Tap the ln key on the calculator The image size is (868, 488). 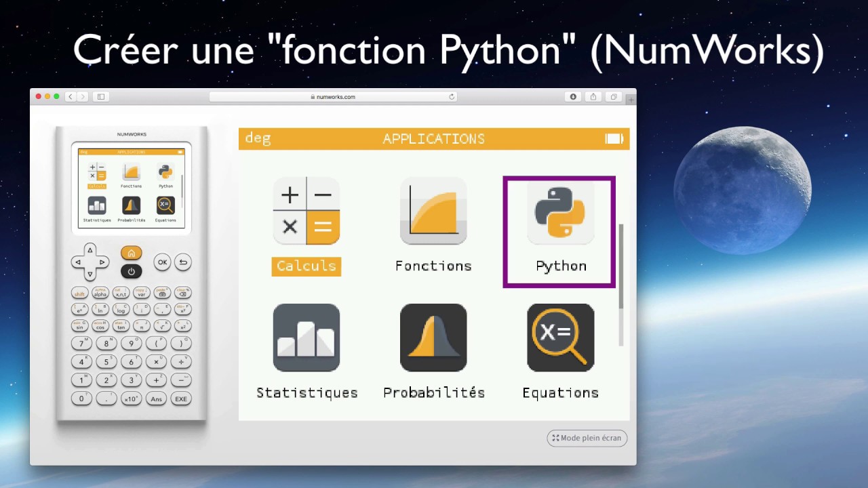[100, 310]
